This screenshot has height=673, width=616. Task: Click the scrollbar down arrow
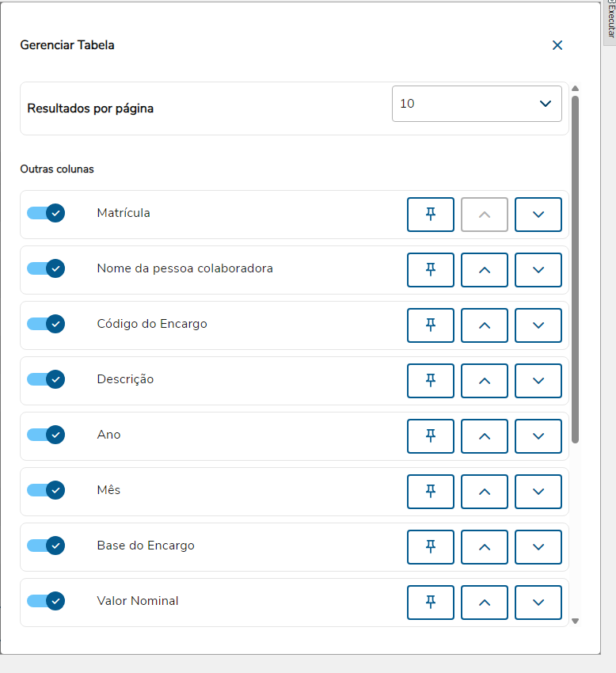click(576, 621)
